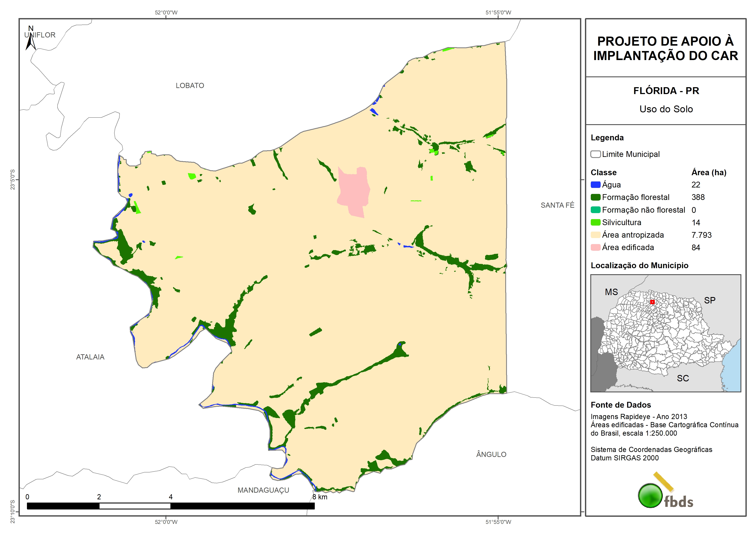Click the ATALAIA municipality label

(90, 357)
